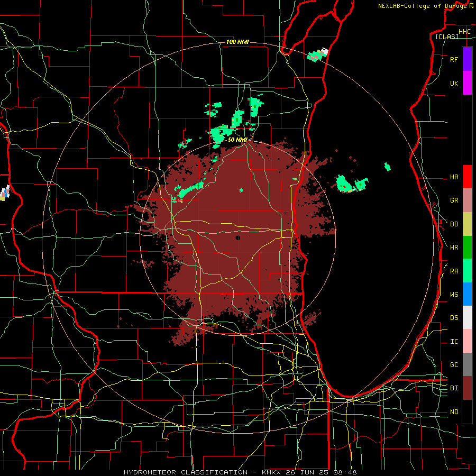Click the white DS legend swatch
The width and height of the screenshot is (476, 476).
(467, 317)
